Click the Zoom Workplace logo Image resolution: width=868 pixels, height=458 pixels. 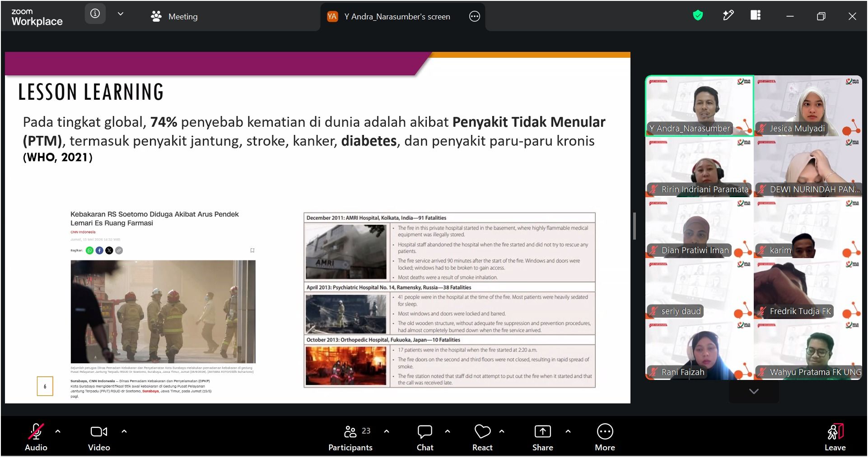click(37, 17)
